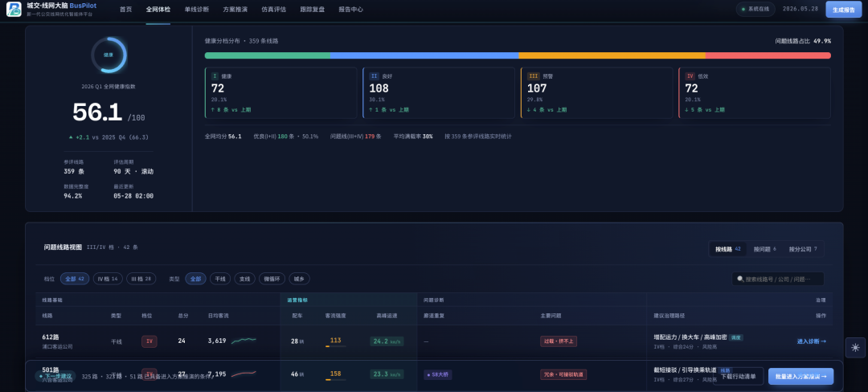Click the BusPilot logo icon
The image size is (868, 392).
point(14,9)
